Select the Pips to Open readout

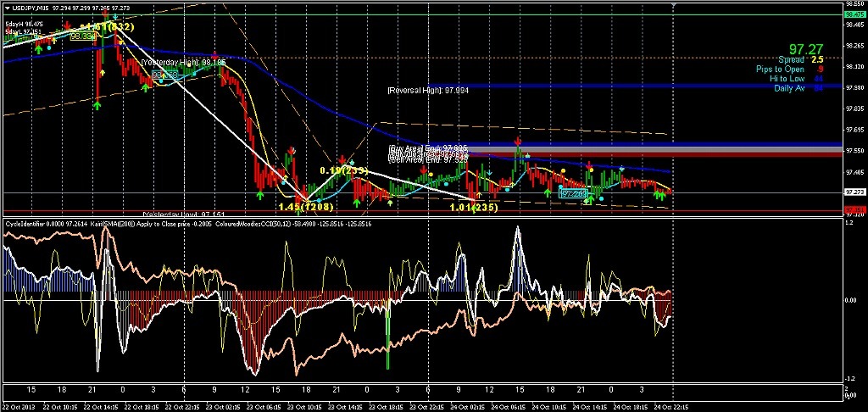click(x=792, y=70)
